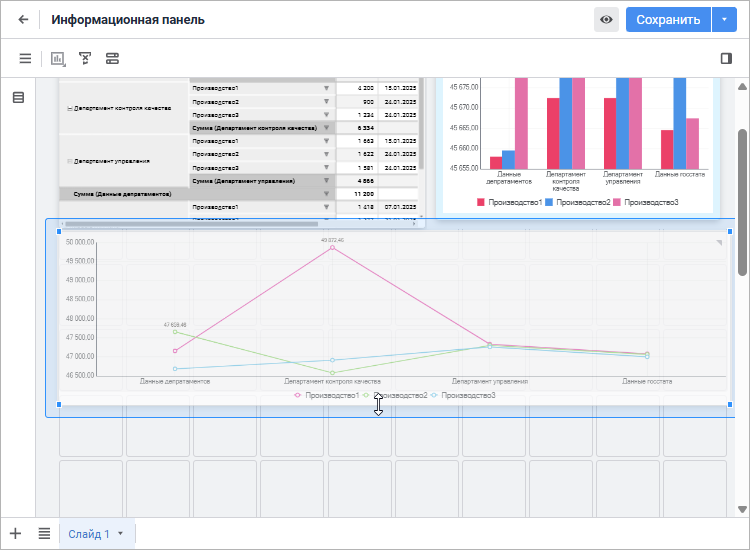Viewport: 750px width, 550px height.
Task: Toggle the right side panel icon
Action: (726, 58)
